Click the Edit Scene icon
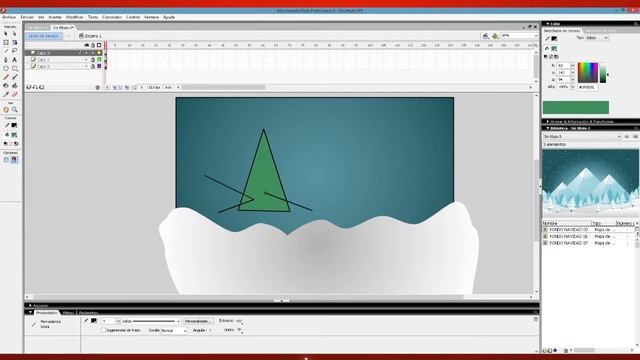 point(486,36)
